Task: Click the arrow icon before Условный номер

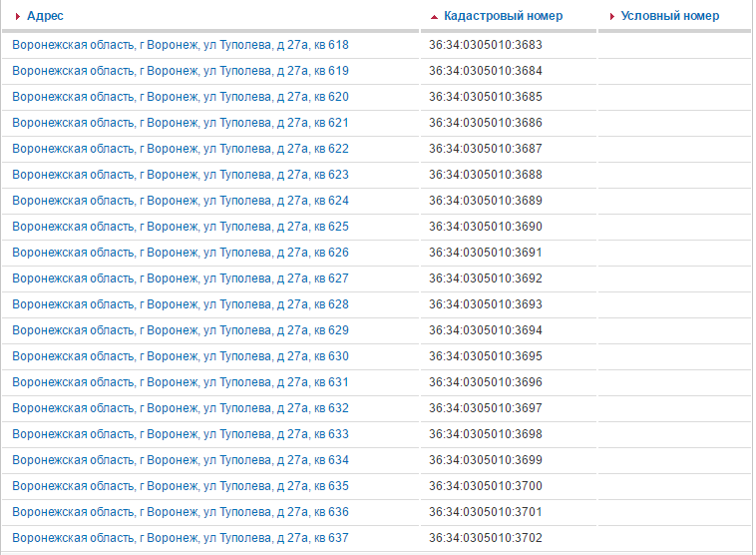Action: coord(612,17)
